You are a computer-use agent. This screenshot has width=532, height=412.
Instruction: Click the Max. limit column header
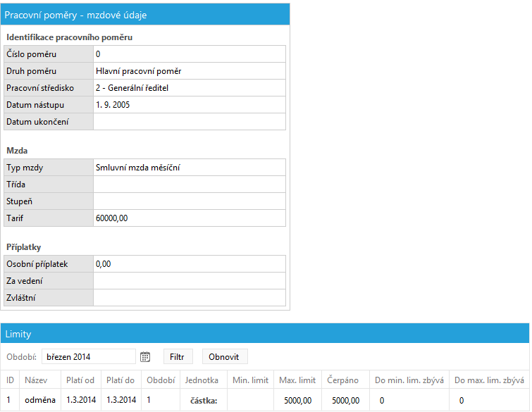297,380
